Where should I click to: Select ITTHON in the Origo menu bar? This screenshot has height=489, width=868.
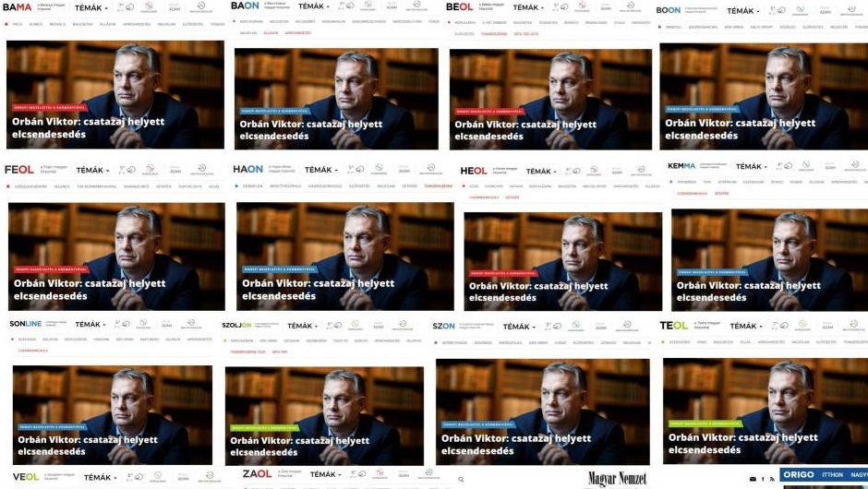pyautogui.click(x=833, y=474)
